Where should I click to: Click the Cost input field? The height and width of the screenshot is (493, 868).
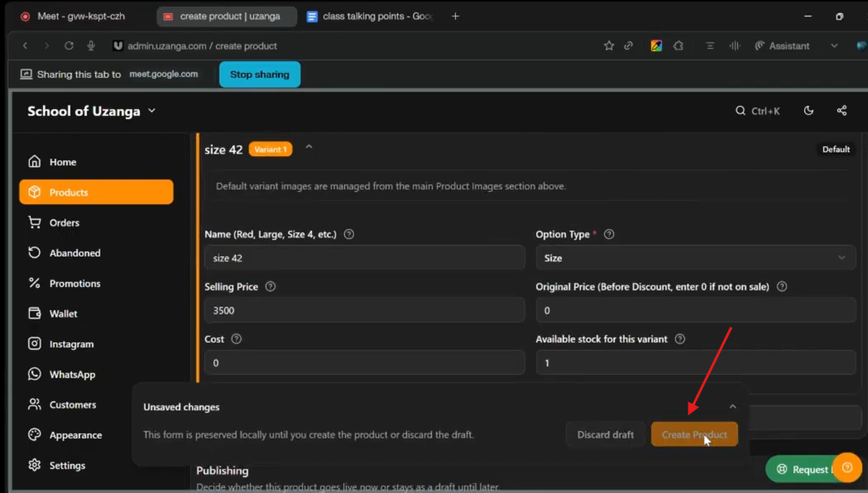click(x=365, y=363)
